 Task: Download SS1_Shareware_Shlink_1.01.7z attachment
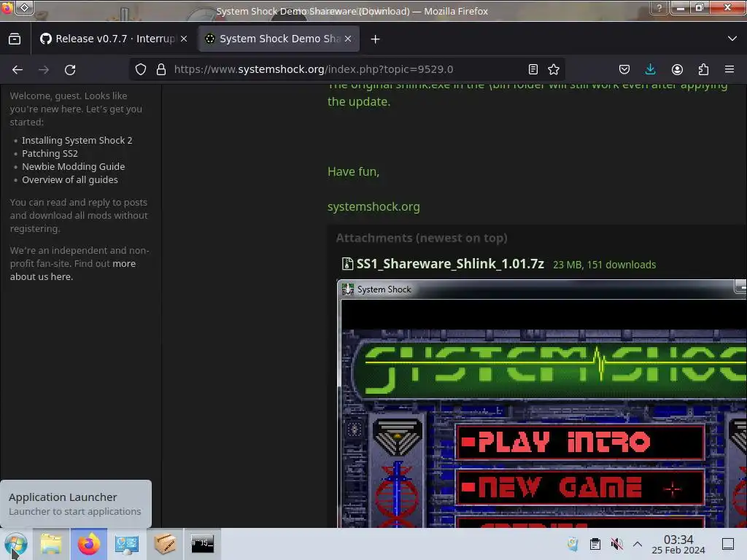pos(450,264)
